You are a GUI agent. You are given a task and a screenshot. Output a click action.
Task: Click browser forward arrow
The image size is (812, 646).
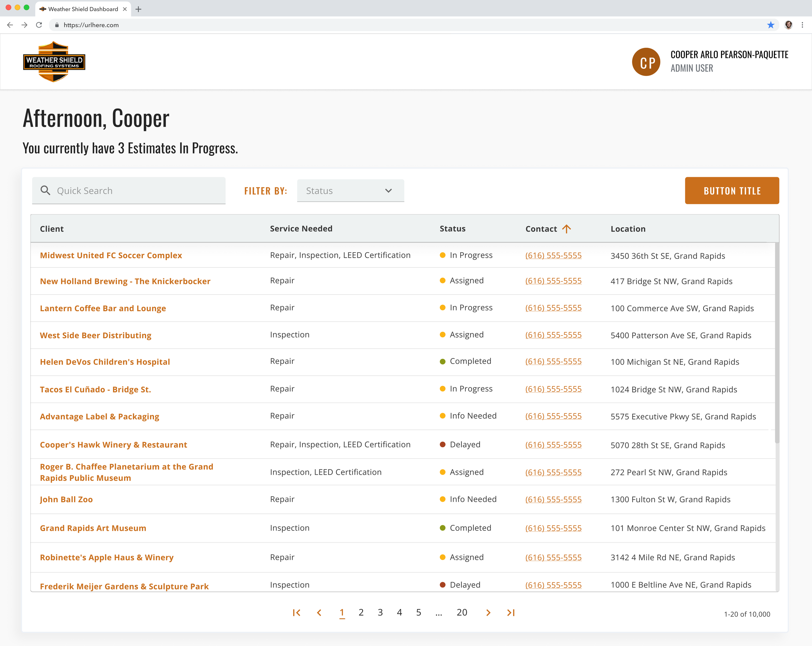tap(24, 25)
